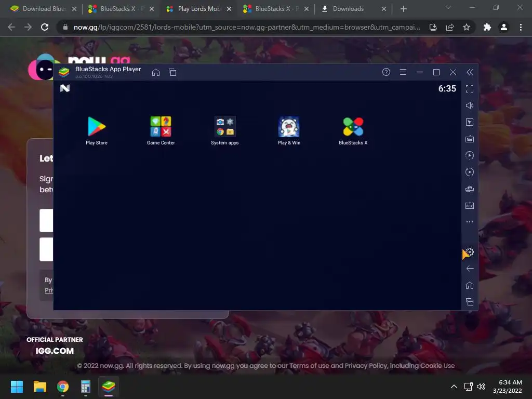
Task: Open the Chrome tab search dropdown
Action: tap(448, 7)
